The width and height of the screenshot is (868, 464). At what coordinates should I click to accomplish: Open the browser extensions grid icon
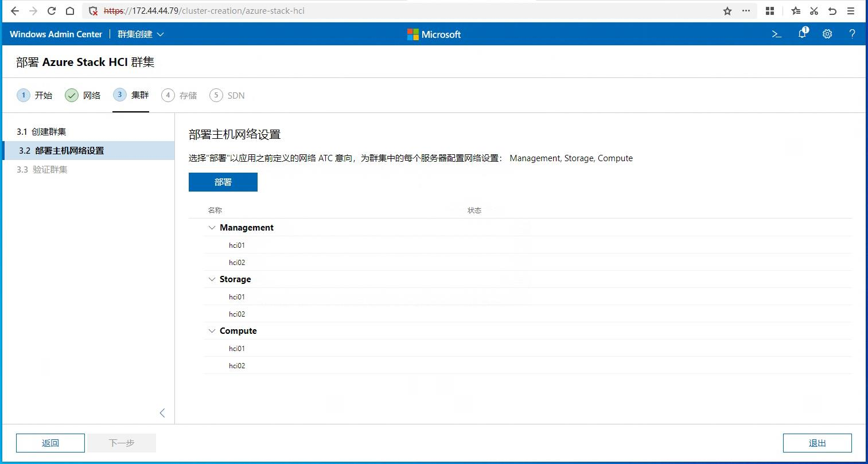pos(770,11)
